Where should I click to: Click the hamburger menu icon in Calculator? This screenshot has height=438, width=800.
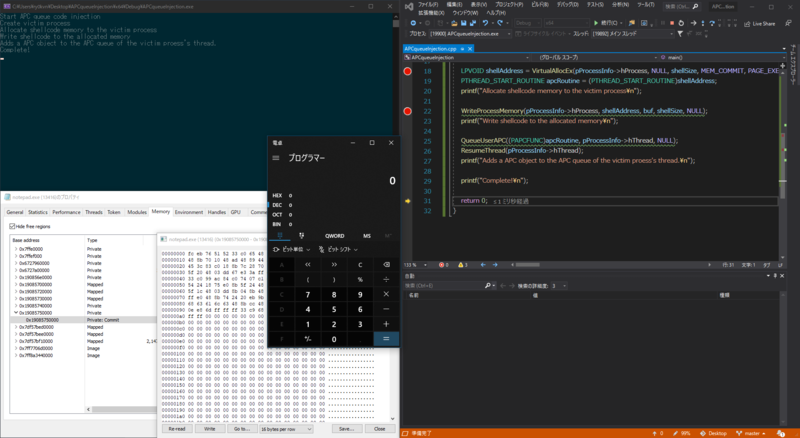point(276,158)
